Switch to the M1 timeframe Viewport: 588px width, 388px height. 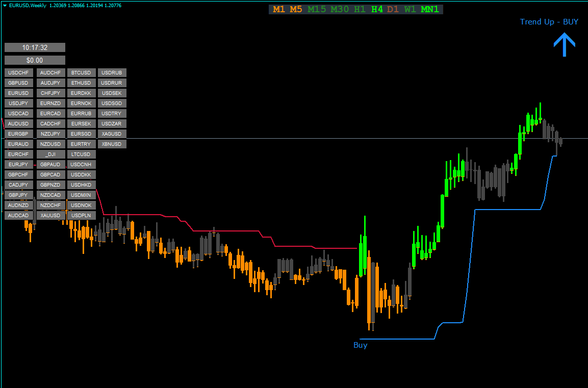pos(279,9)
